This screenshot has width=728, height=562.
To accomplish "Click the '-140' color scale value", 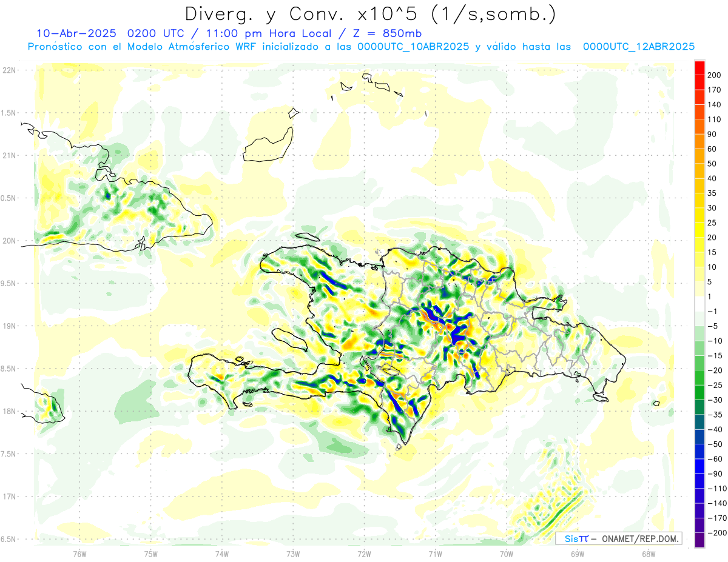I will [x=717, y=504].
